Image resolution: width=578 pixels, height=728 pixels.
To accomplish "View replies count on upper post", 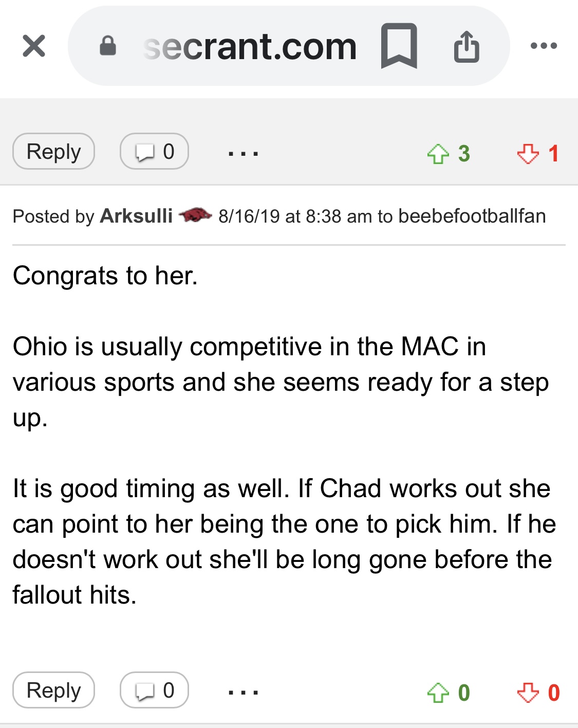I will point(154,152).
